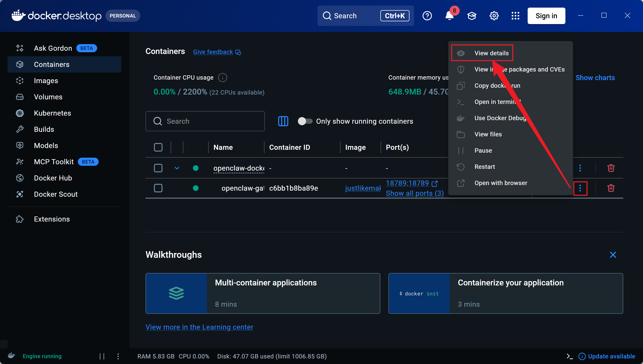Delete the openclaw-gateway container with trash icon

pyautogui.click(x=611, y=188)
